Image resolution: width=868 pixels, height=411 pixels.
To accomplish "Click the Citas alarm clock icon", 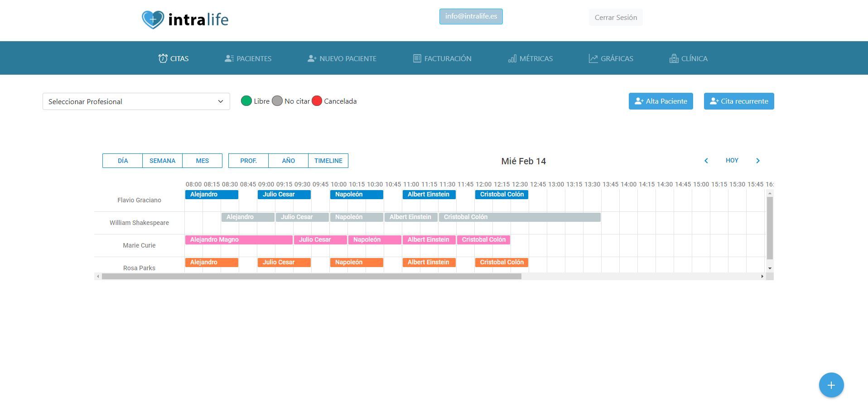I will coord(163,58).
